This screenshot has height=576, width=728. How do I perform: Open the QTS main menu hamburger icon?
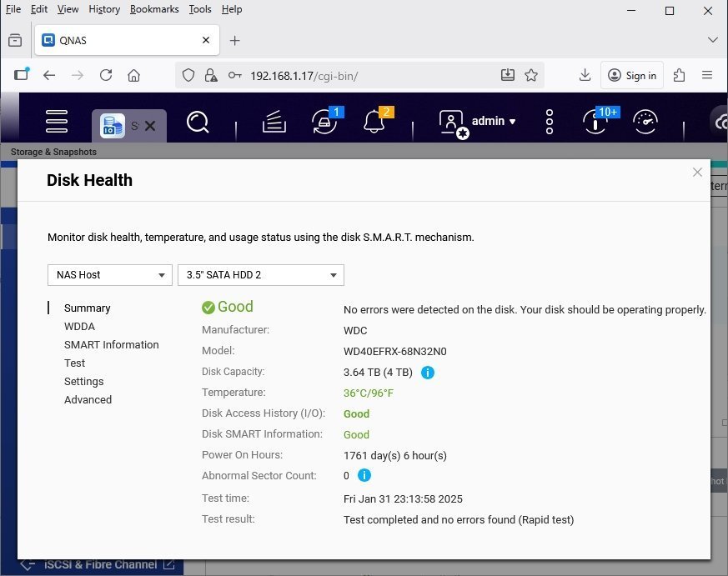[x=57, y=122]
